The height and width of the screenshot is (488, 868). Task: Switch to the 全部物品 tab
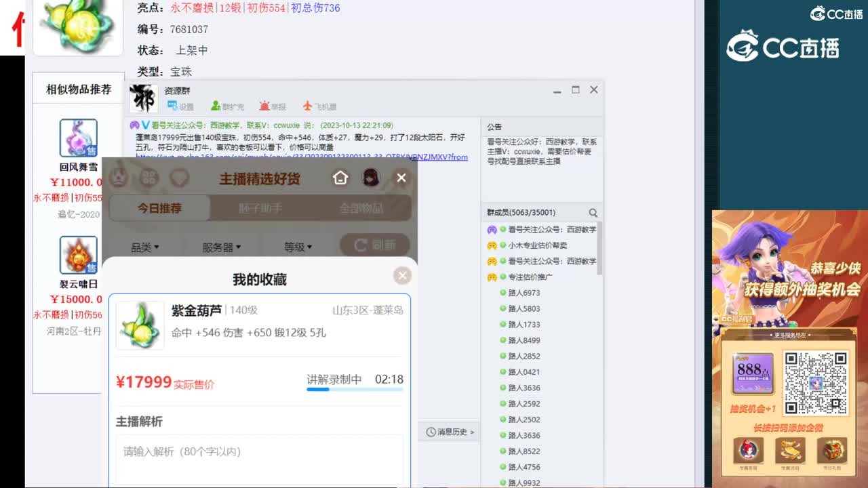tap(361, 208)
